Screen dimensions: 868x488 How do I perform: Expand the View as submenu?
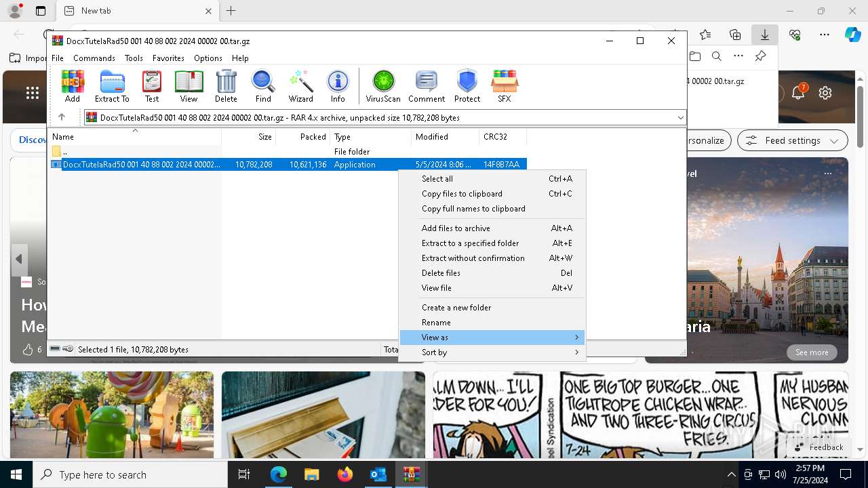coord(492,338)
